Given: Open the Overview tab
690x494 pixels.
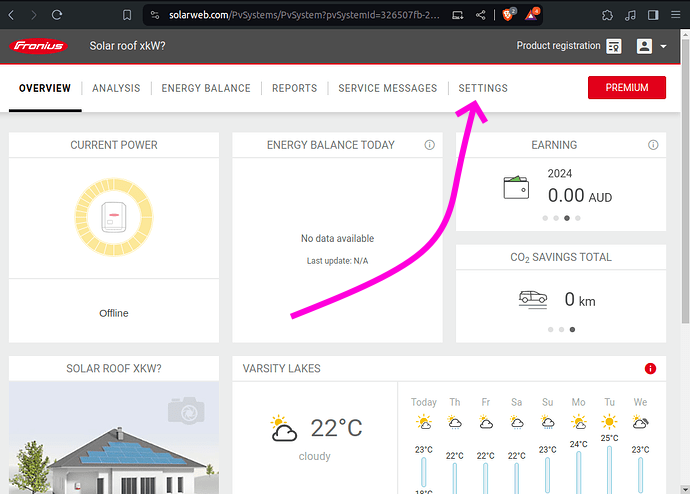Looking at the screenshot, I should (45, 88).
